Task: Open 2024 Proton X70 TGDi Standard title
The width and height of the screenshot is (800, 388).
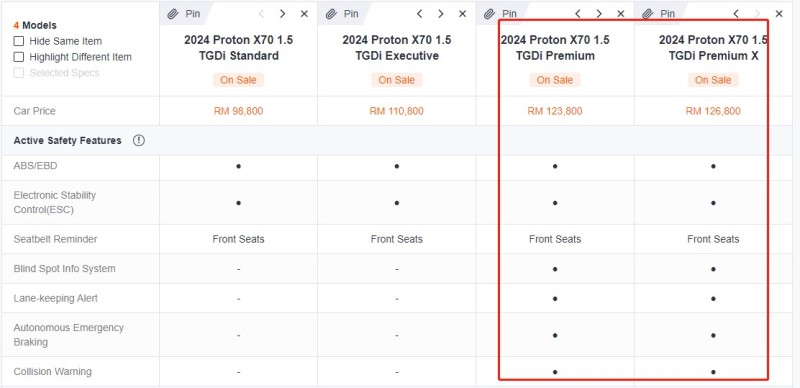Action: click(x=238, y=47)
